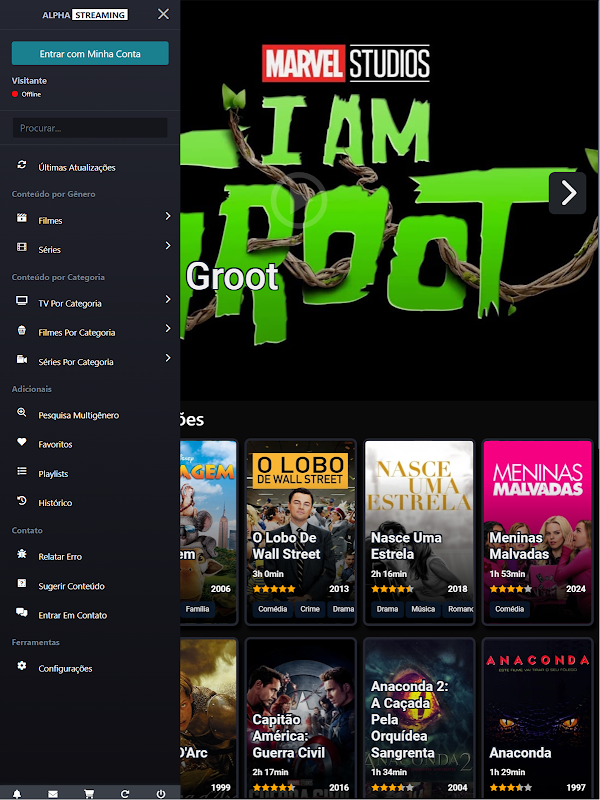Screen dimensions: 600x800
Task: Select the Família genre tag
Action: [x=197, y=609]
